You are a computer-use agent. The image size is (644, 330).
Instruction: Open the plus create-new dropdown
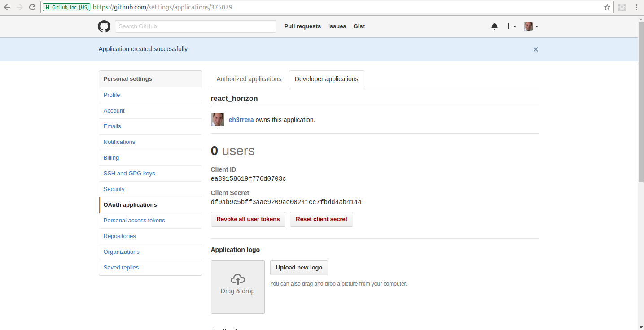pos(511,26)
